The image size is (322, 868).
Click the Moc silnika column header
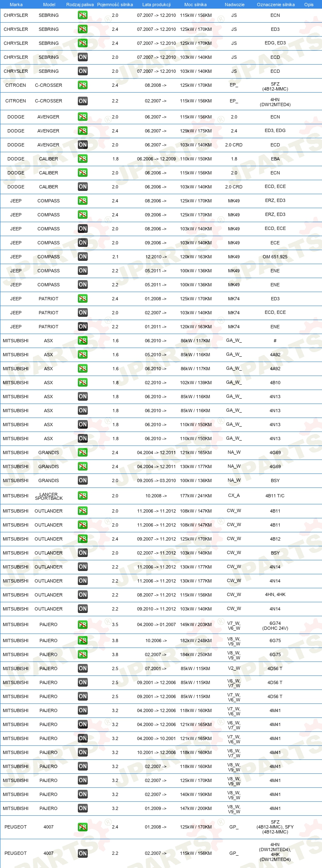pos(196,5)
